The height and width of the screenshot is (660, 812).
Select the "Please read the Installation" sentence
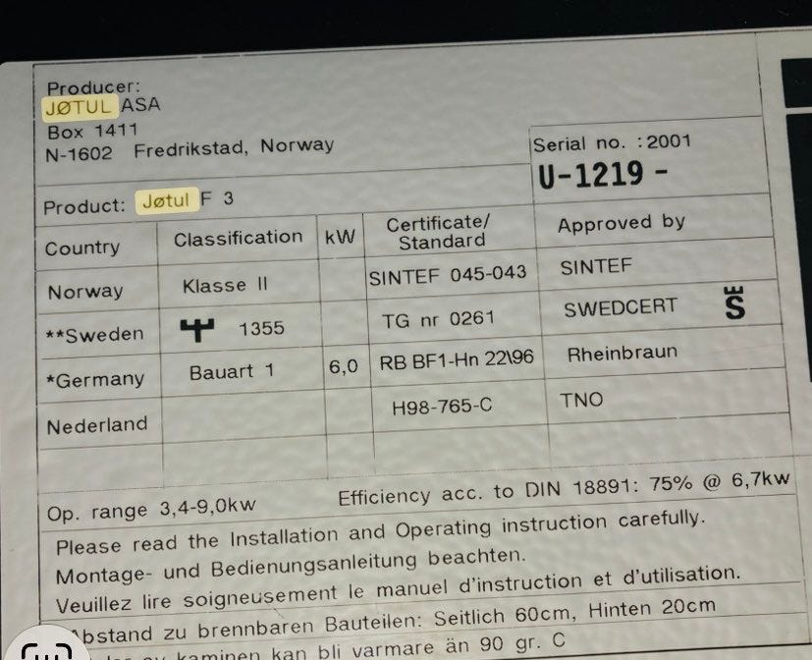tap(381, 532)
